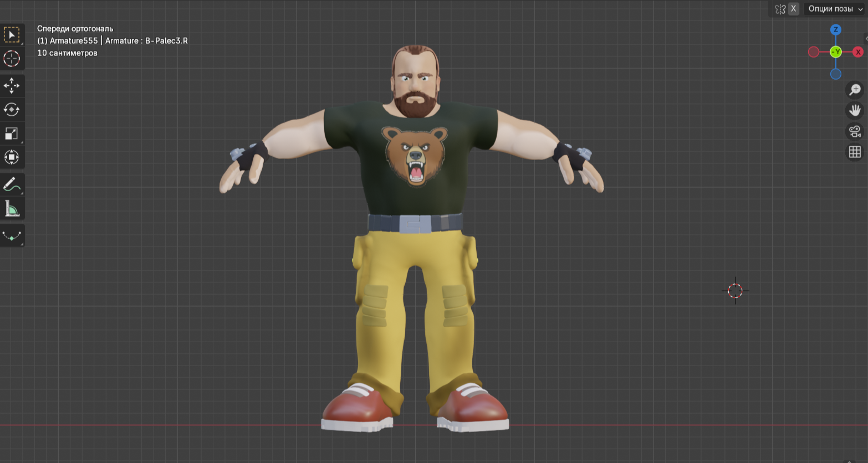Screen dimensions: 868x463
Task: Click the red X axis on gizmo
Action: click(x=858, y=52)
